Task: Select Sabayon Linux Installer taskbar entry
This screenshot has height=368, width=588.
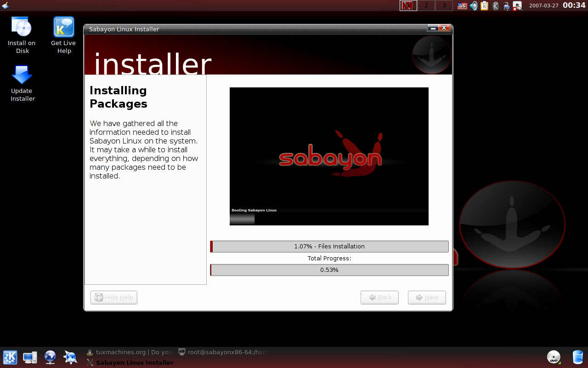Action: (130, 362)
